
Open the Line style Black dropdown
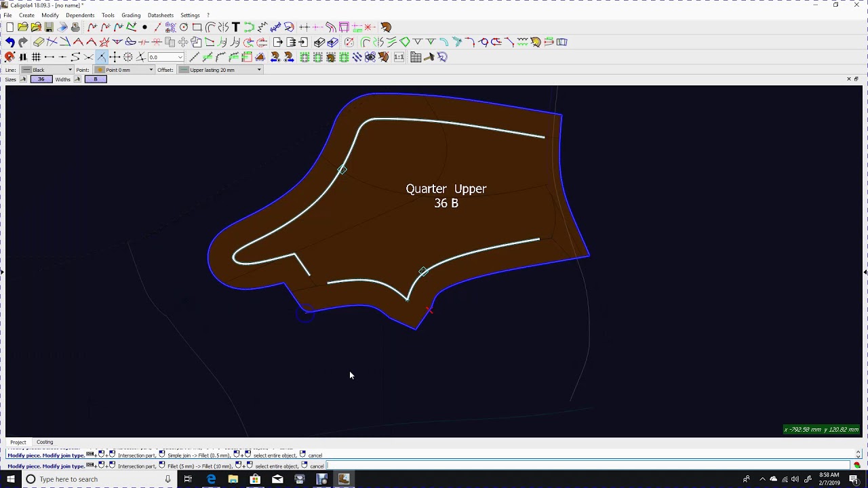click(x=46, y=70)
